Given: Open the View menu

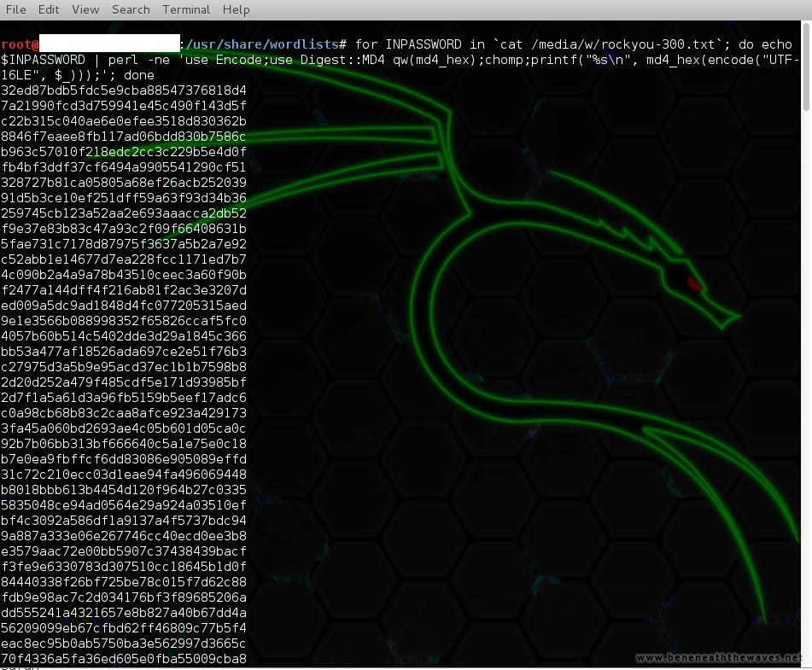Looking at the screenshot, I should pyautogui.click(x=85, y=10).
